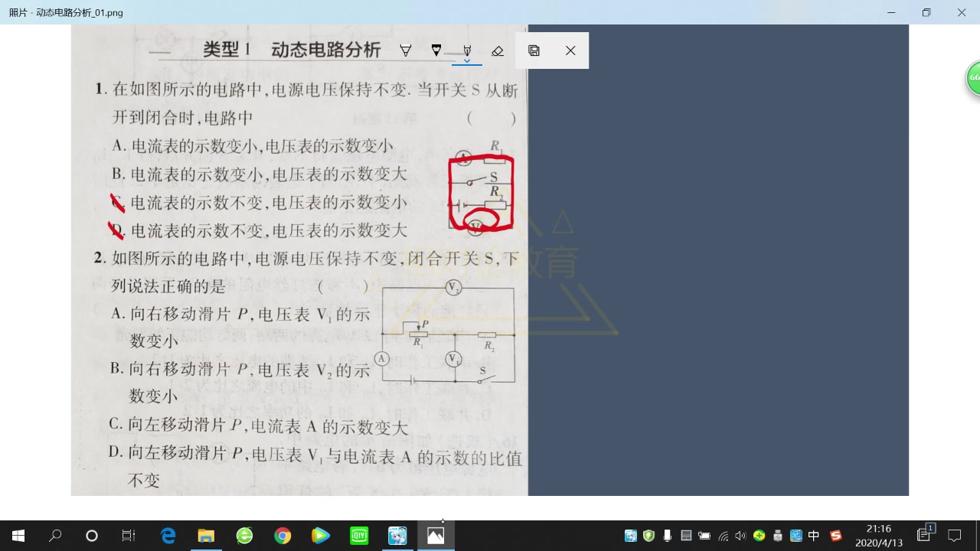Open the Start menu

(x=18, y=536)
